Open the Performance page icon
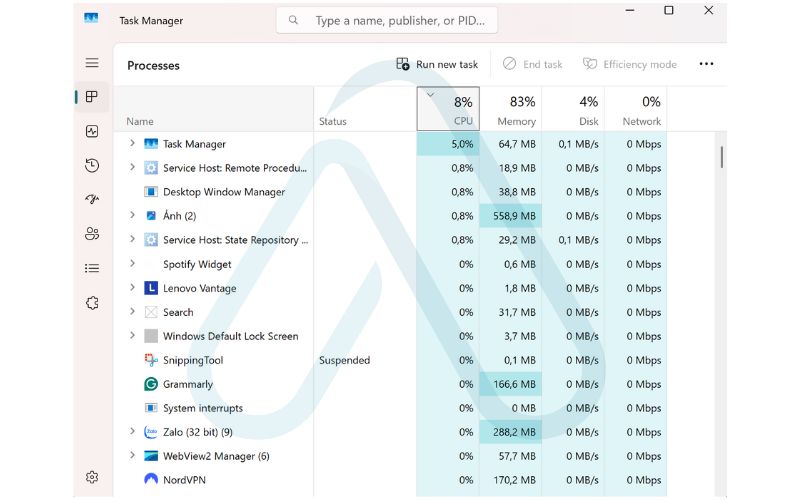The image size is (800, 500). click(x=92, y=131)
